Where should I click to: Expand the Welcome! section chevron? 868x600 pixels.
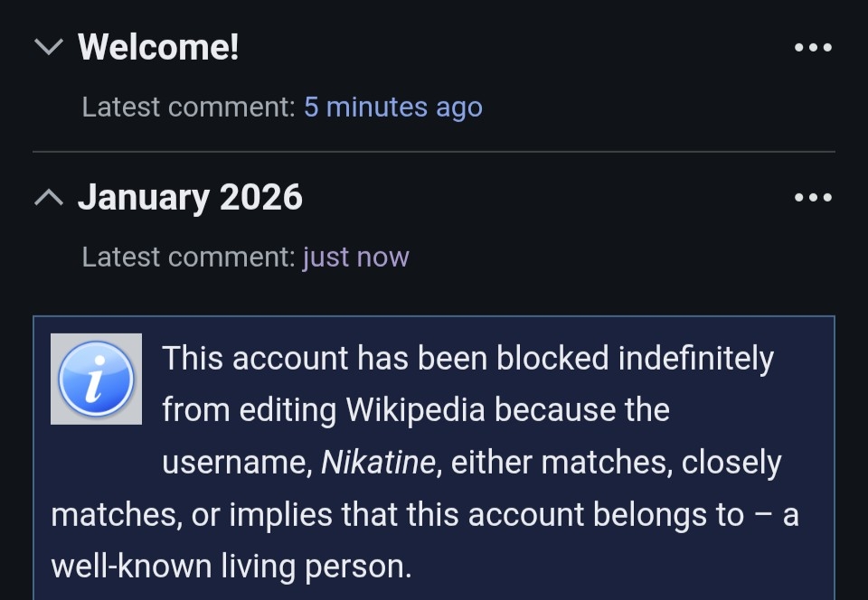48,47
